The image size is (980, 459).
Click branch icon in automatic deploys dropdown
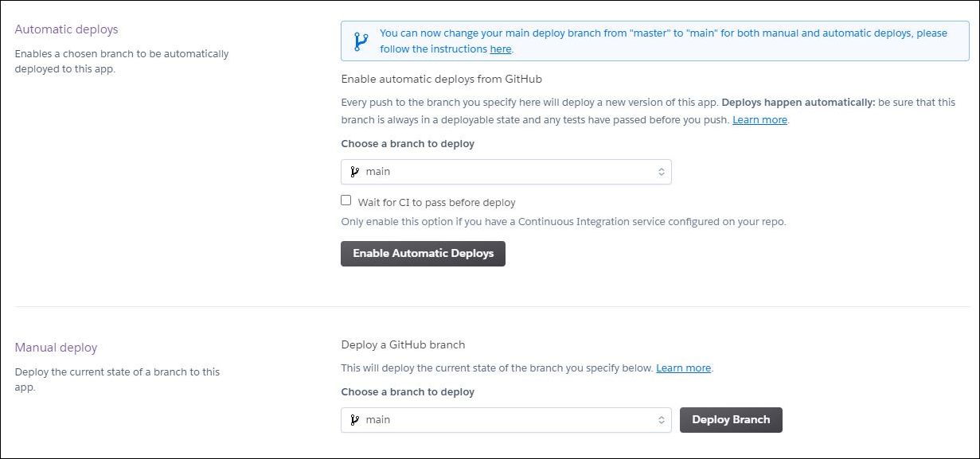(x=355, y=172)
